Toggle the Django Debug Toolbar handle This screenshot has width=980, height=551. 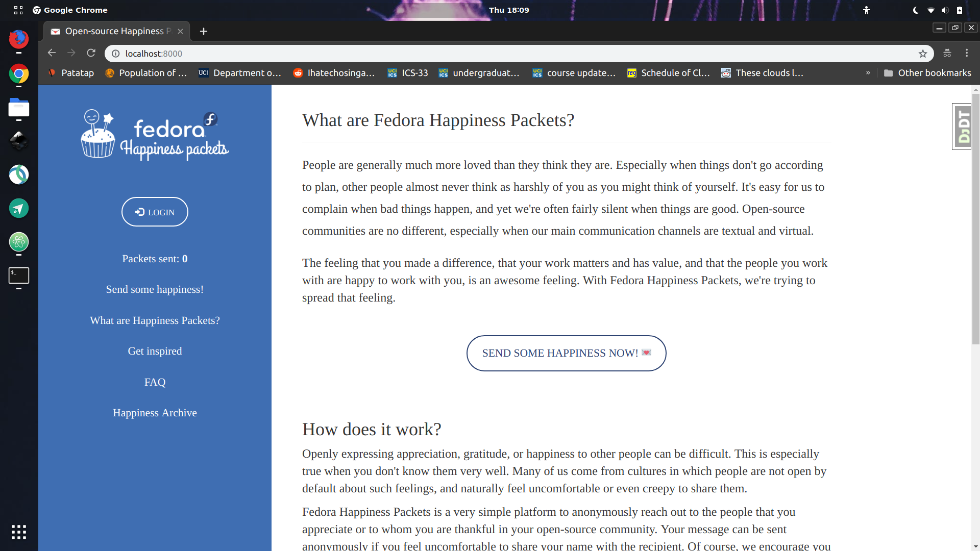pos(962,127)
